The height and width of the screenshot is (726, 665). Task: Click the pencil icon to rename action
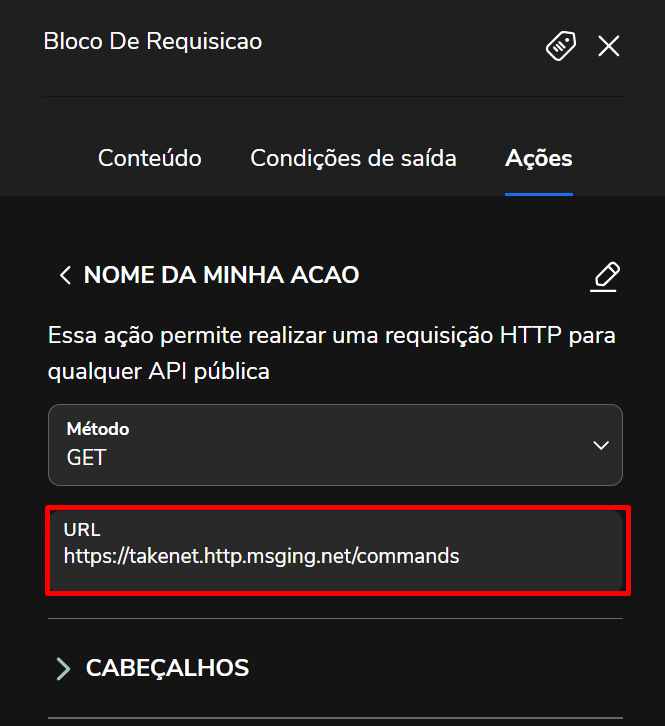click(605, 276)
